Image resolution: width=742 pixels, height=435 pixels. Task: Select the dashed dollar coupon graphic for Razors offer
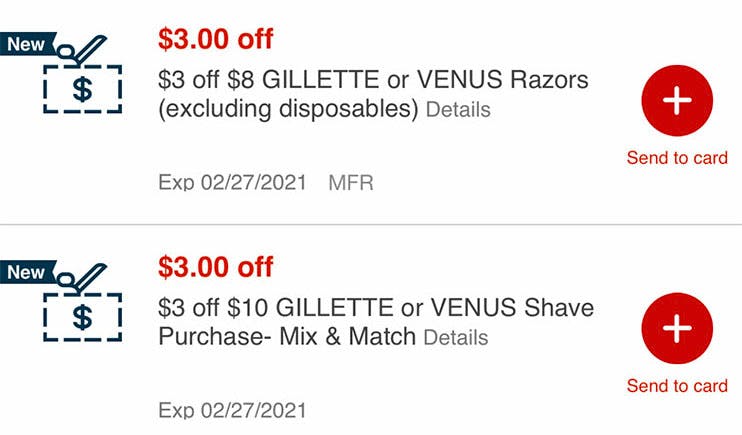coord(83,89)
